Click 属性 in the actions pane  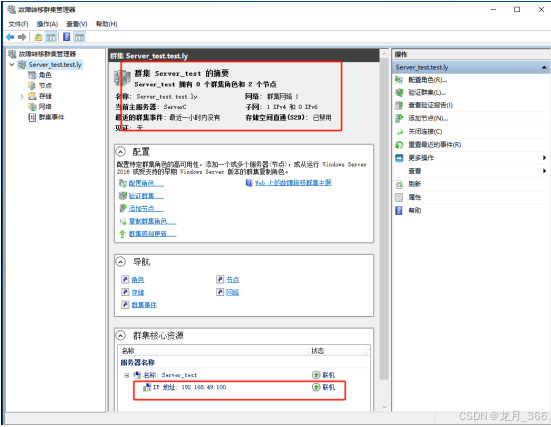415,197
